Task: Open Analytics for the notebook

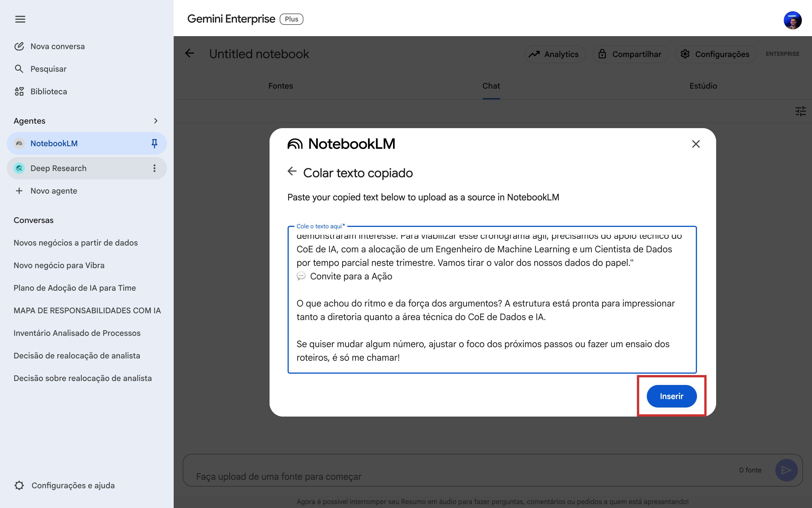Action: pyautogui.click(x=555, y=54)
